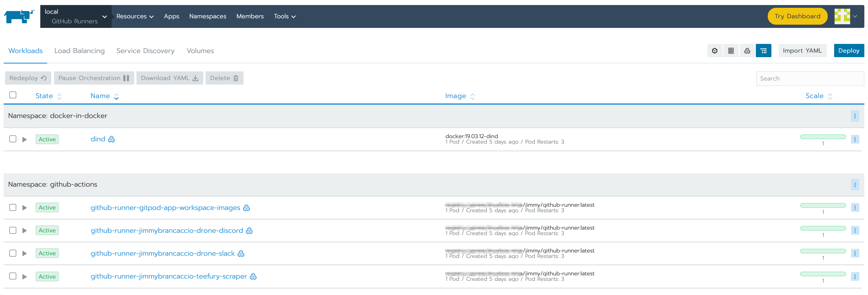Open the Resources dropdown menu
The height and width of the screenshot is (295, 868).
click(135, 16)
